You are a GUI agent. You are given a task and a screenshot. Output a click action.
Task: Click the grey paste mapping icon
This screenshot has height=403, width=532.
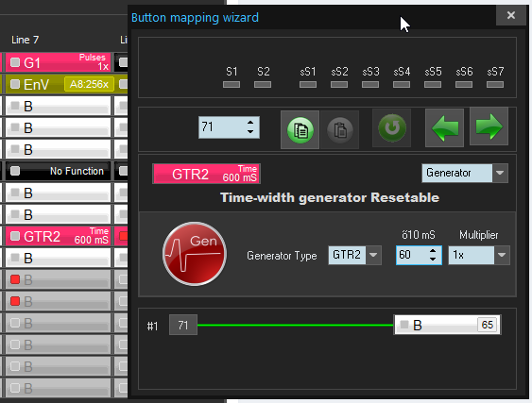click(339, 130)
